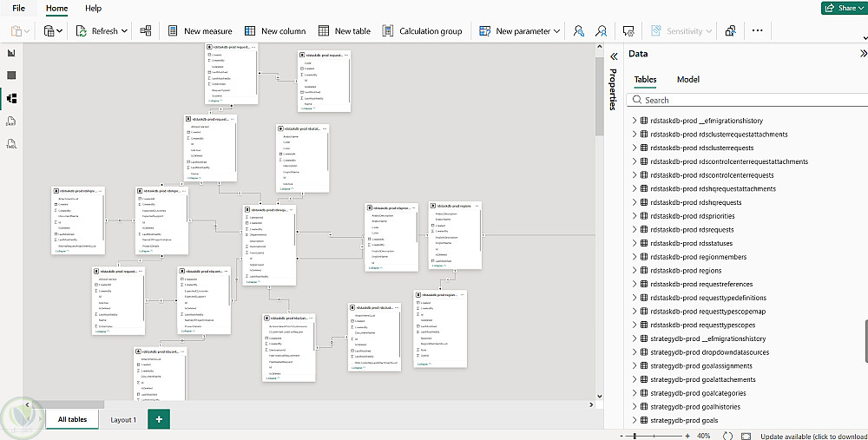Click in the Data pane Search field
The height and width of the screenshot is (440, 868).
(747, 100)
